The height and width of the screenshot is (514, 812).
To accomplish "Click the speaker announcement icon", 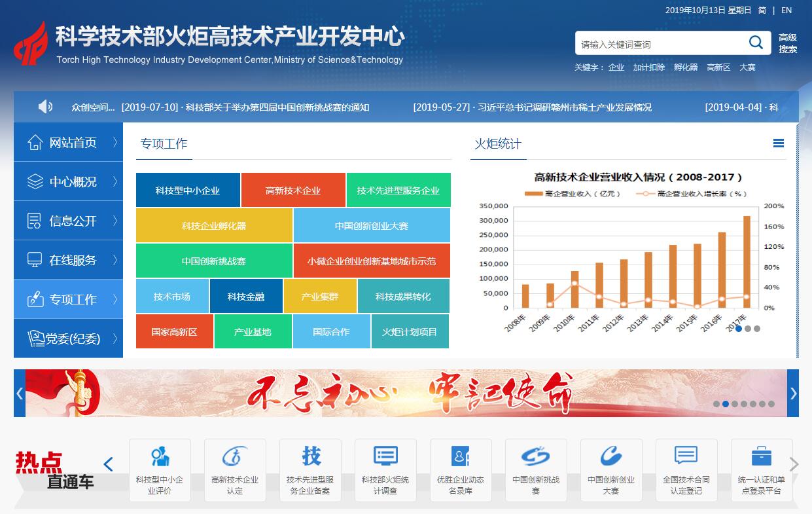I will [45, 107].
